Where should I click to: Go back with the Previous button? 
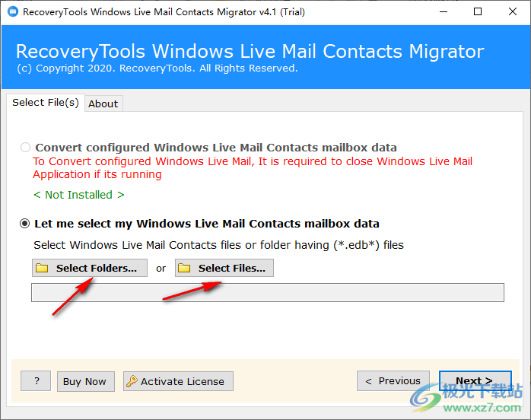[393, 380]
